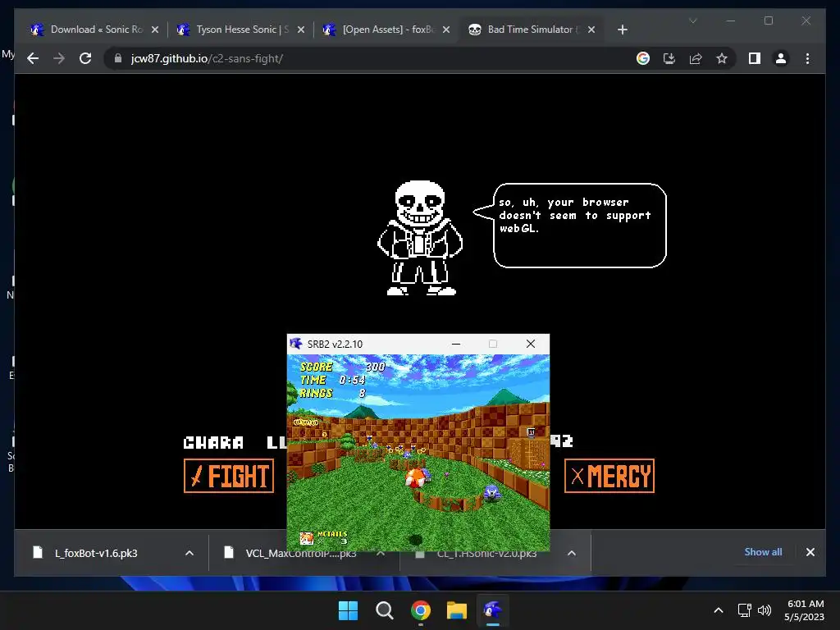Select the SRB2 Sonic taskbar icon
This screenshot has width=840, height=630.
pos(493,610)
